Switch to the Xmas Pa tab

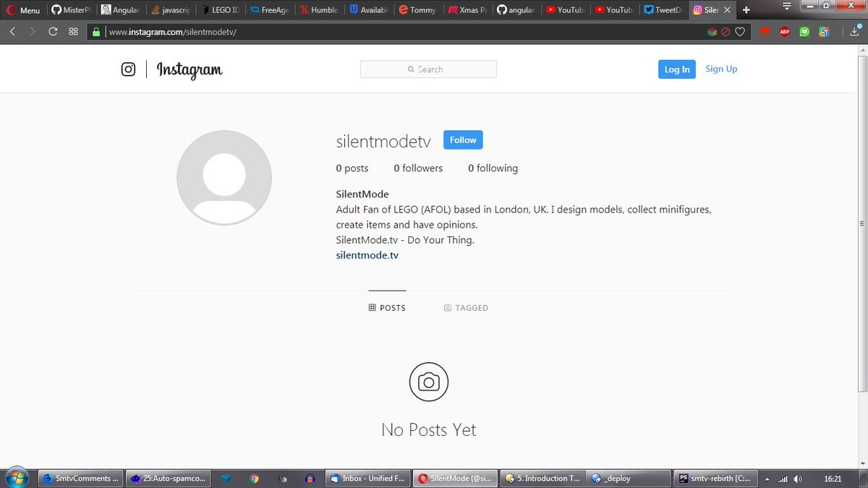(467, 10)
